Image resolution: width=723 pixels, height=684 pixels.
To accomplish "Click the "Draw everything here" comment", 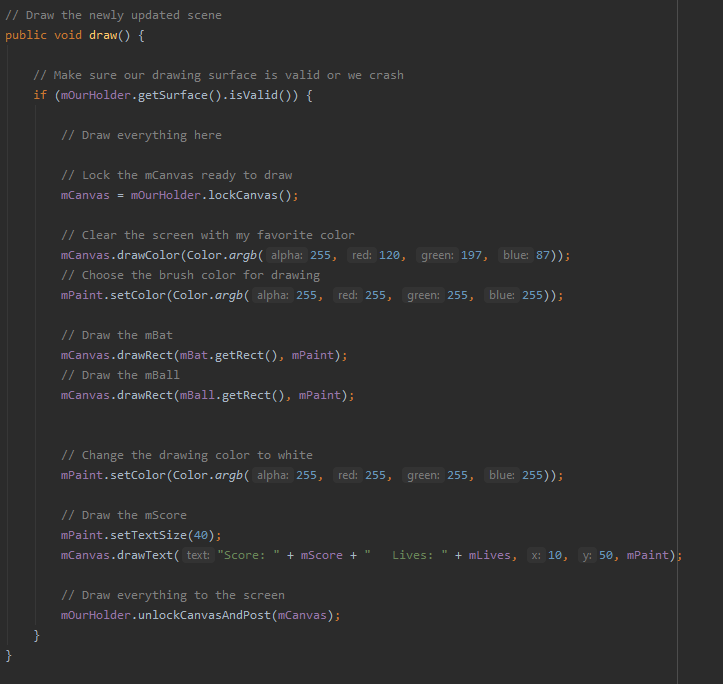I will [x=141, y=135].
